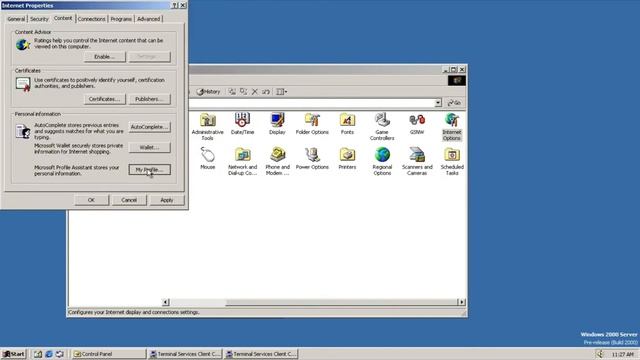Click the Personal information section icon

click(x=23, y=131)
